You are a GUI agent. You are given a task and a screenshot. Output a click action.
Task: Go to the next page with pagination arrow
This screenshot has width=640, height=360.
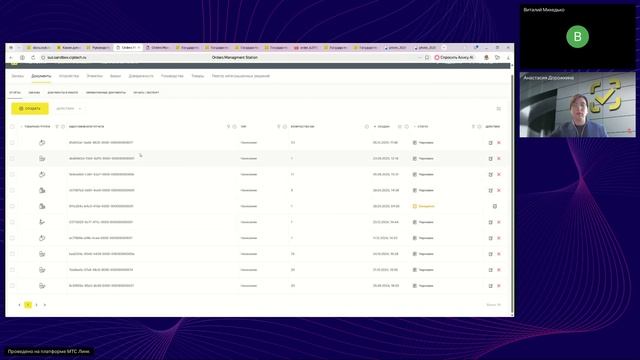[x=45, y=305]
